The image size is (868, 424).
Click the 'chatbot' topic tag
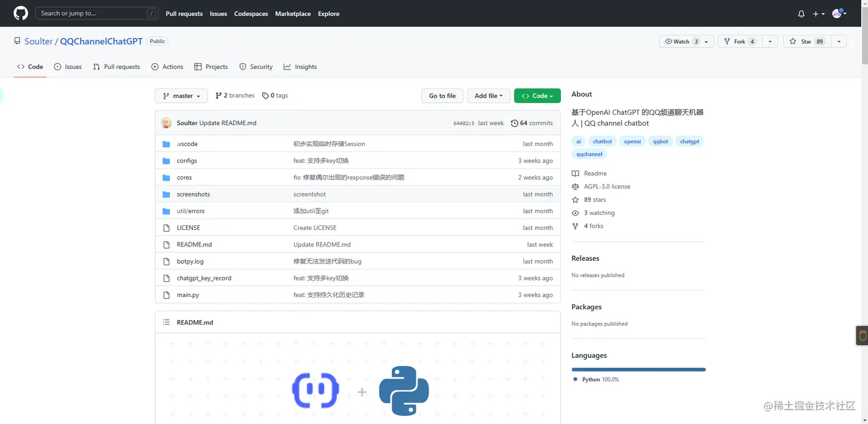602,141
